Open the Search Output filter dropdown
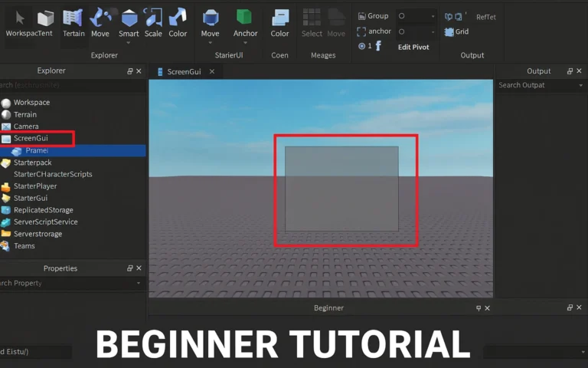Viewport: 588px width, 368px height. (x=580, y=86)
